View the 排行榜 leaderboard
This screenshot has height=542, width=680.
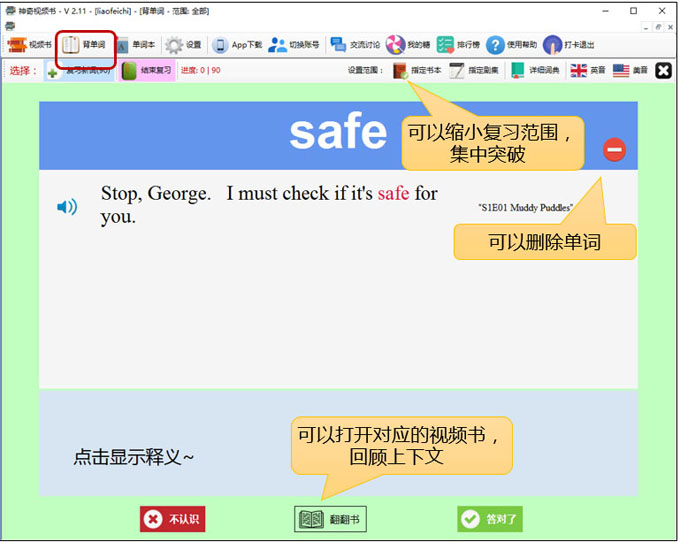point(458,45)
